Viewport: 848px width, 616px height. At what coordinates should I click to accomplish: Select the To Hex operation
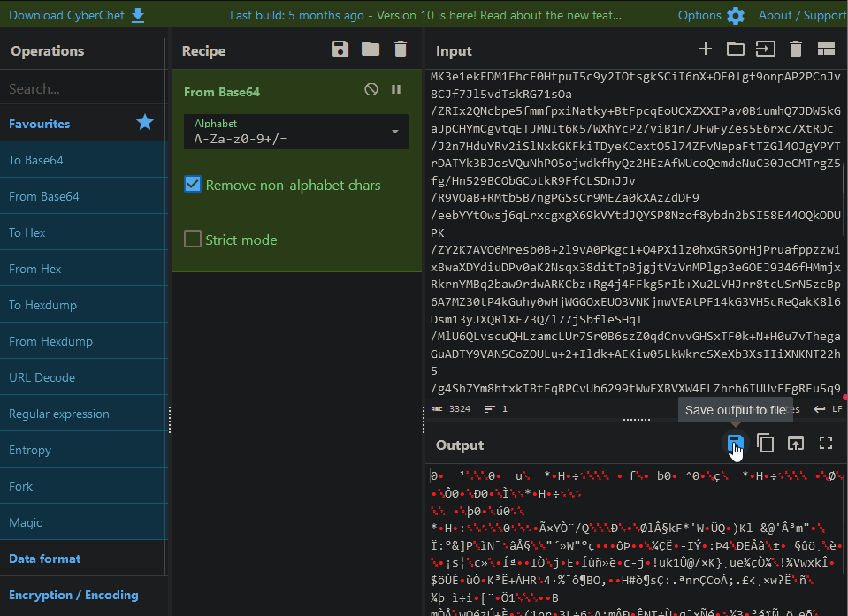(83, 232)
